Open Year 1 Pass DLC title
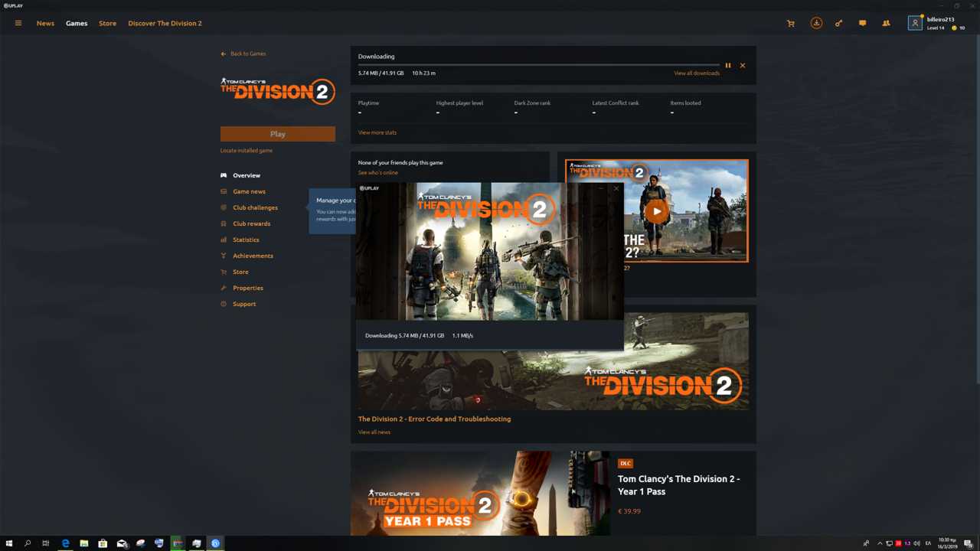This screenshot has height=551, width=980. [x=679, y=485]
